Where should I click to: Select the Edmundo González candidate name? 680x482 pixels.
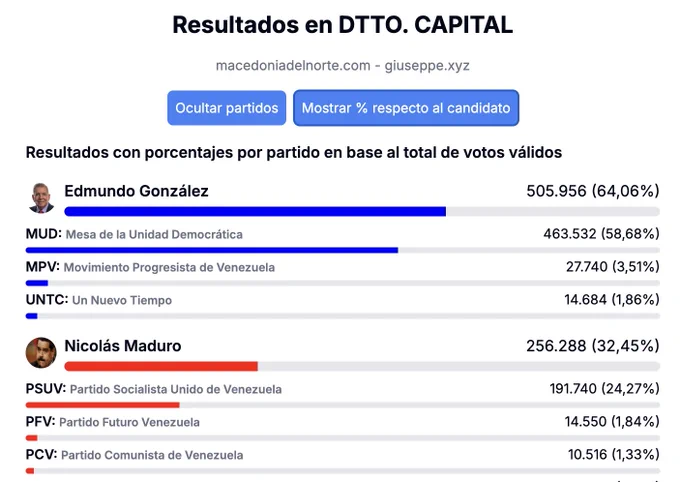[x=137, y=191]
